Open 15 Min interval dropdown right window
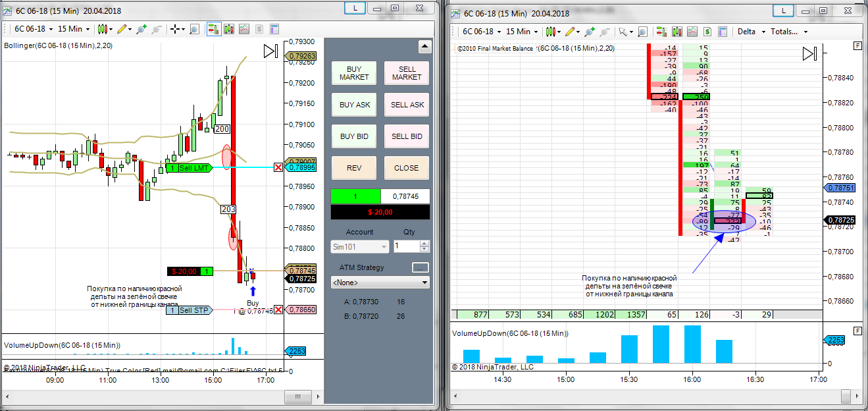The image size is (868, 411). pyautogui.click(x=523, y=31)
